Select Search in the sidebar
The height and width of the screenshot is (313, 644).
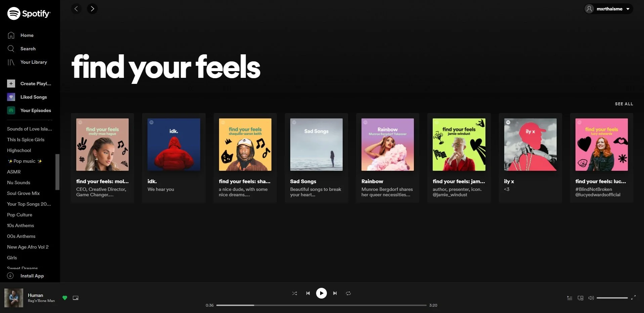click(28, 49)
